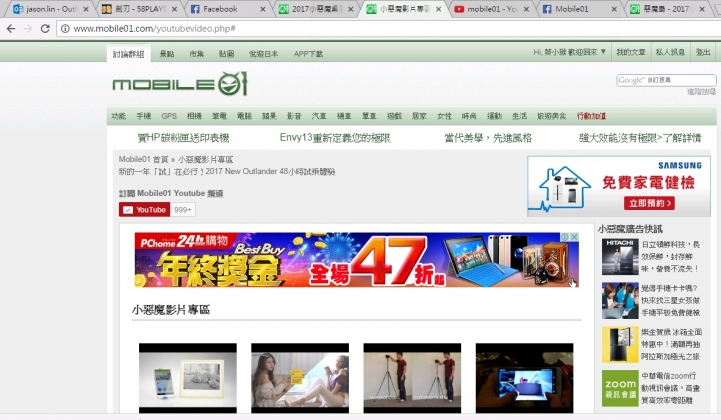Open the 汽車 category
The image size is (721, 420).
(319, 116)
